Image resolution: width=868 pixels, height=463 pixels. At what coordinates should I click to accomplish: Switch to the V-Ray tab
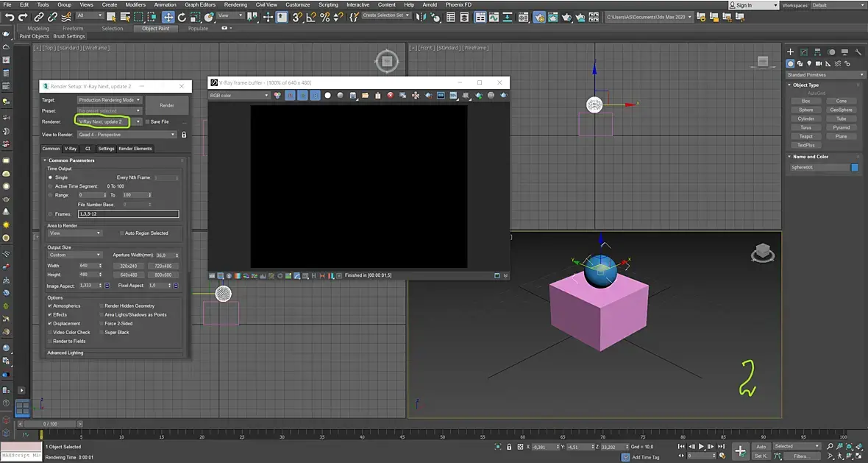[71, 149]
